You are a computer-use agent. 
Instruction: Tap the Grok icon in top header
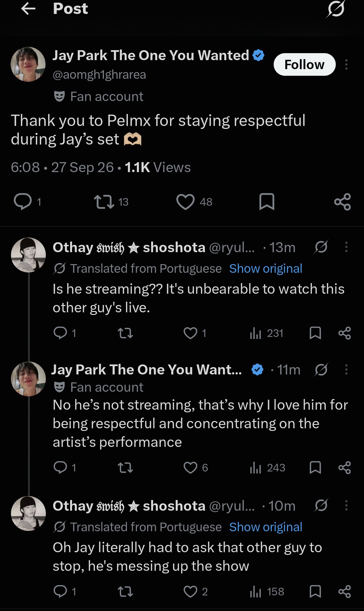click(335, 9)
